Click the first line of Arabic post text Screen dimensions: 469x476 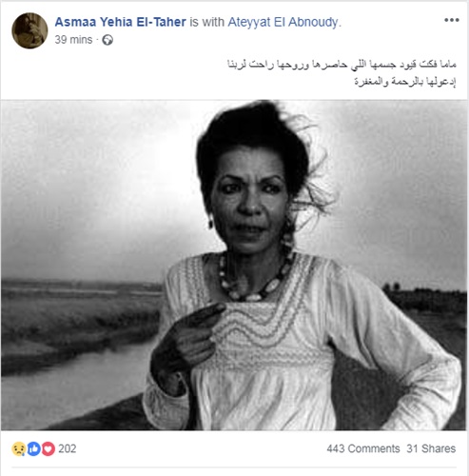click(x=342, y=65)
